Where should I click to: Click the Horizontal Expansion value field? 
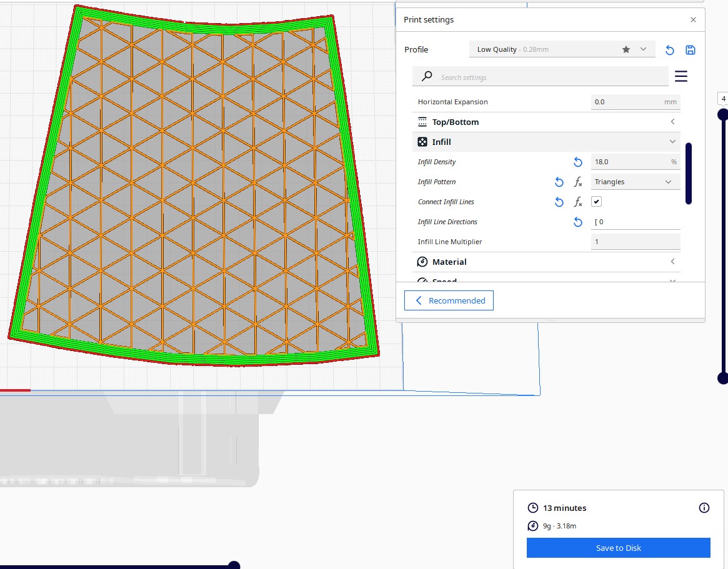pos(636,102)
